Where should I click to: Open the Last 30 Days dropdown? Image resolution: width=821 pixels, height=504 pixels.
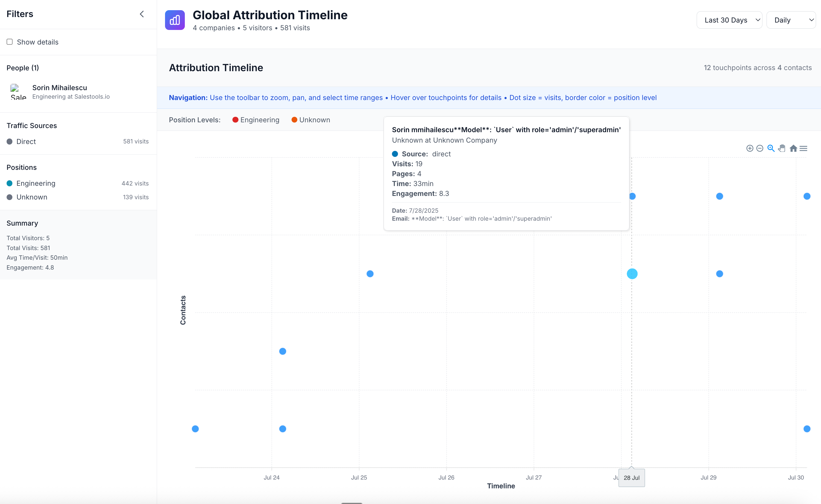(729, 20)
